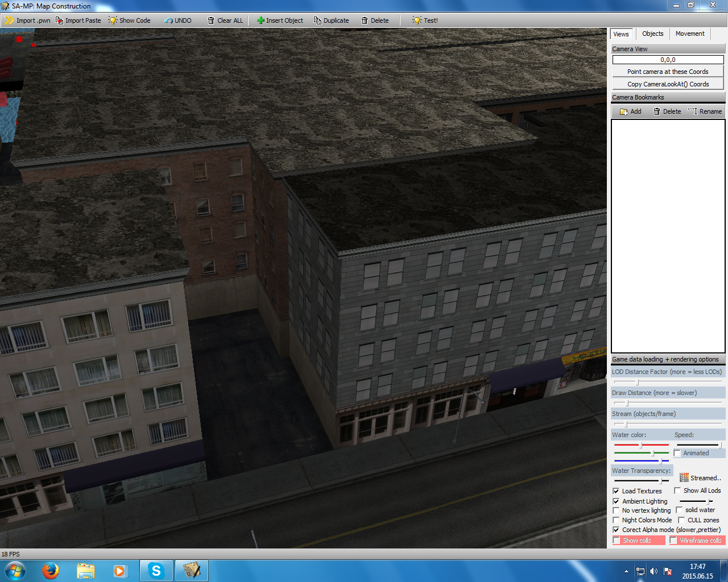The image size is (728, 582).
Task: Click the camera coordinates input field
Action: pos(668,60)
